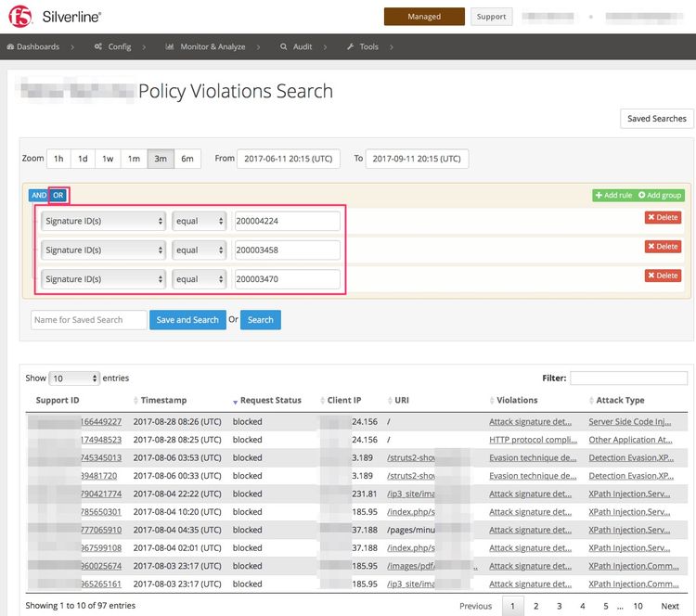Click Next page
This screenshot has height=616, width=696.
670,606
